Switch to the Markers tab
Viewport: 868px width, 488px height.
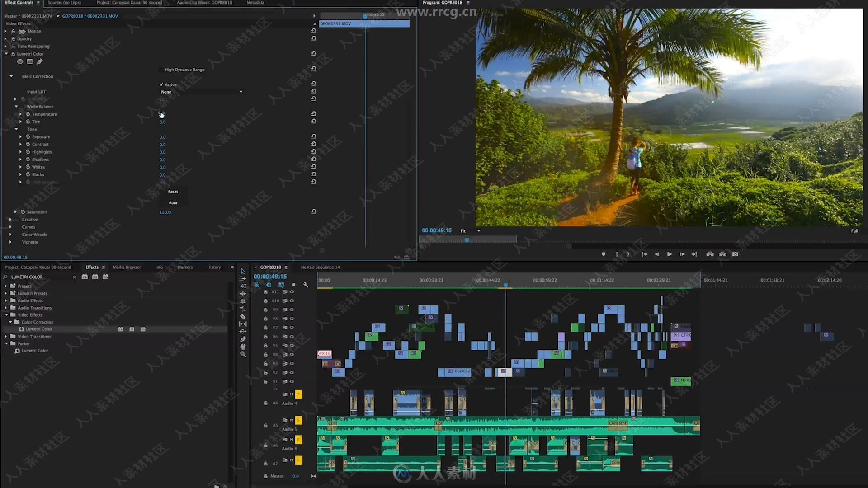(x=185, y=267)
